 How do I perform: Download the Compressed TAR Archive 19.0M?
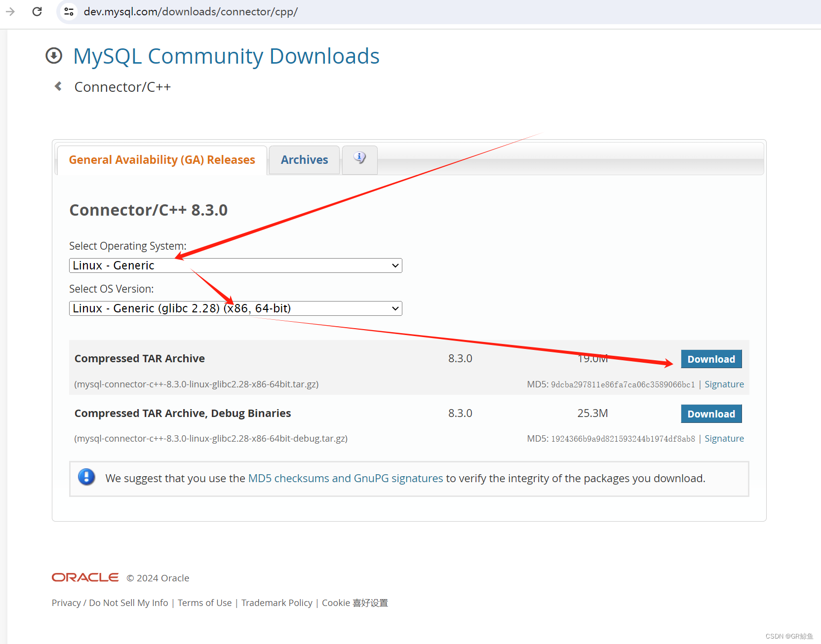711,359
